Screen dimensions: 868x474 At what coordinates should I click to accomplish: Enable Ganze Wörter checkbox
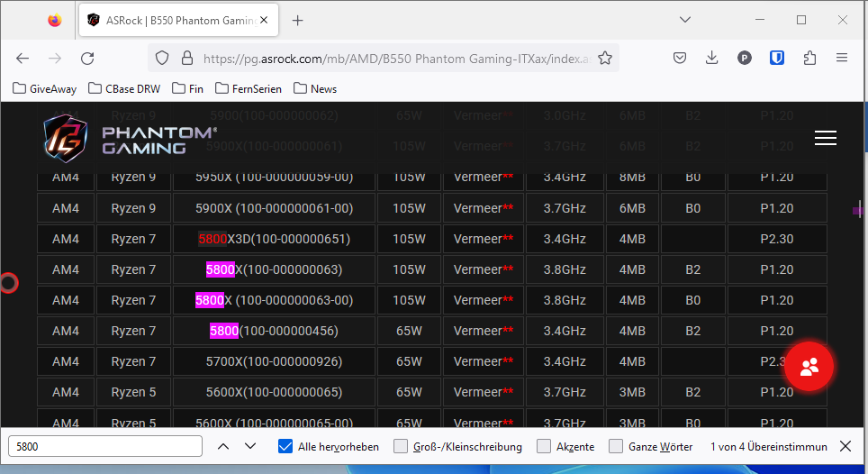click(616, 446)
